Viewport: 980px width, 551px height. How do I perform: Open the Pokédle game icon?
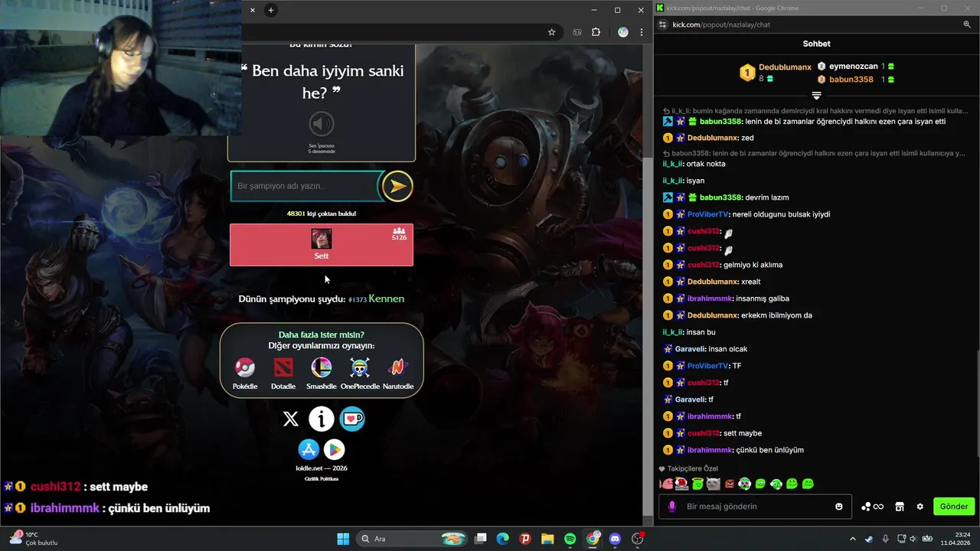245,368
